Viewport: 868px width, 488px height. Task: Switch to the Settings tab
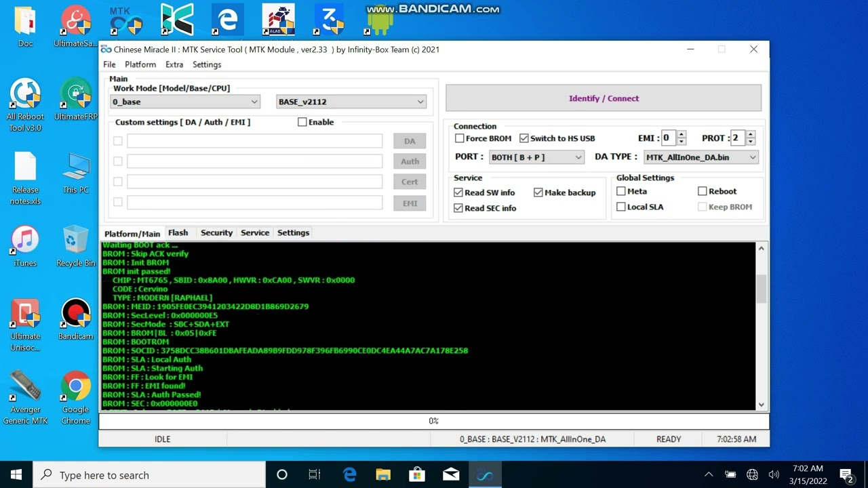(x=293, y=232)
